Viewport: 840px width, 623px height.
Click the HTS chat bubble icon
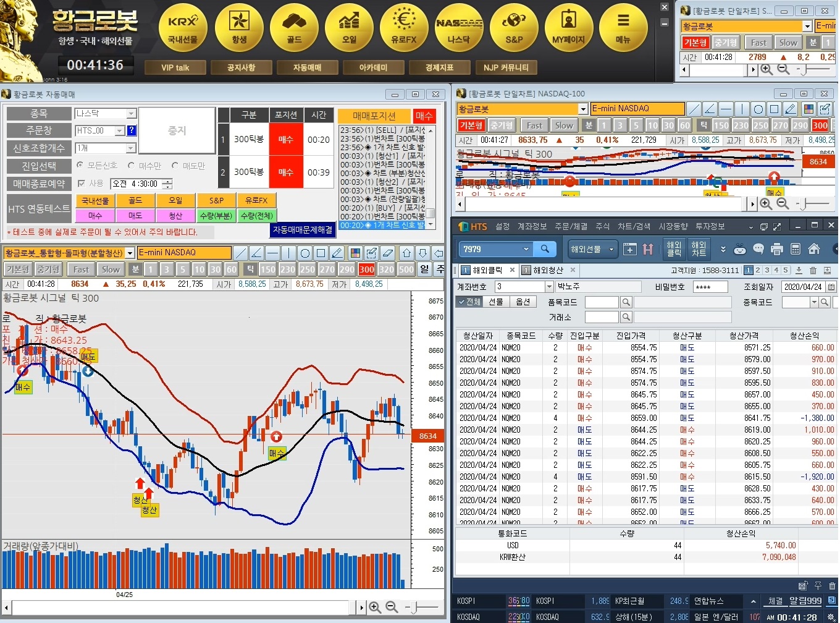coord(758,249)
